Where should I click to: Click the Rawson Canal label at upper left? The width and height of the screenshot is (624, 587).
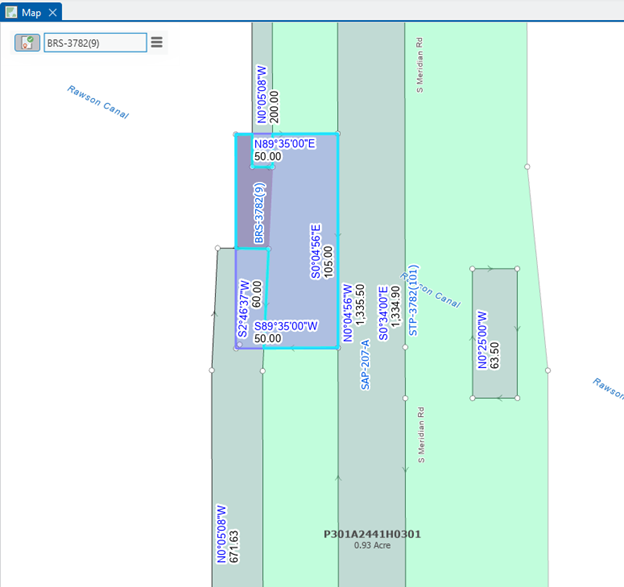[98, 102]
